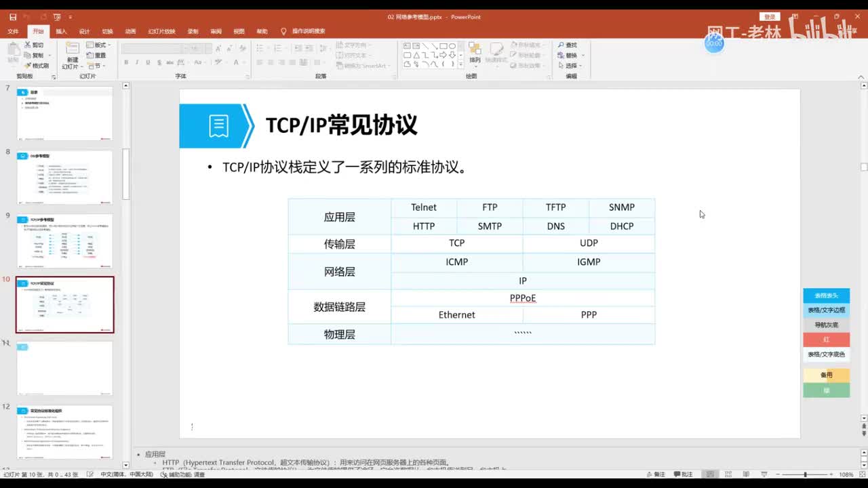Viewport: 868px width, 488px height.
Task: Click the Telnet cell in the table
Action: point(424,207)
